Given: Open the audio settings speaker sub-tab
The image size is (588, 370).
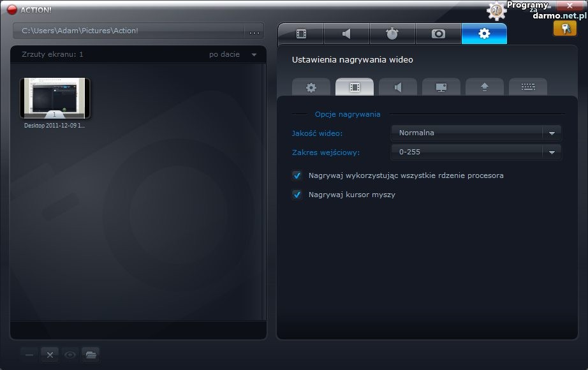Looking at the screenshot, I should 398,87.
